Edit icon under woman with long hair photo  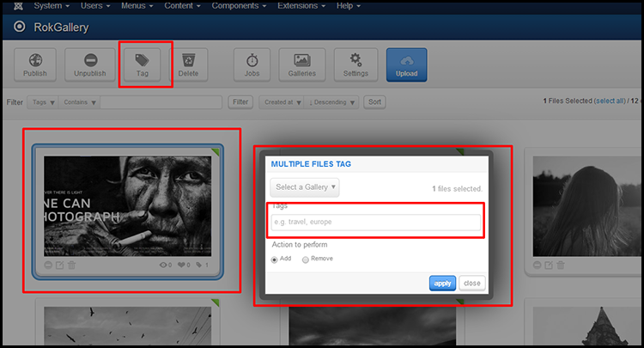click(549, 265)
